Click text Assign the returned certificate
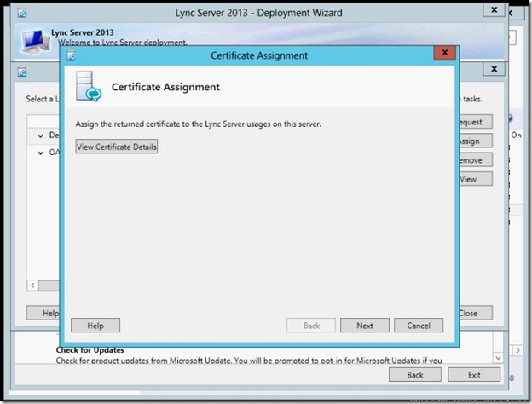 198,124
